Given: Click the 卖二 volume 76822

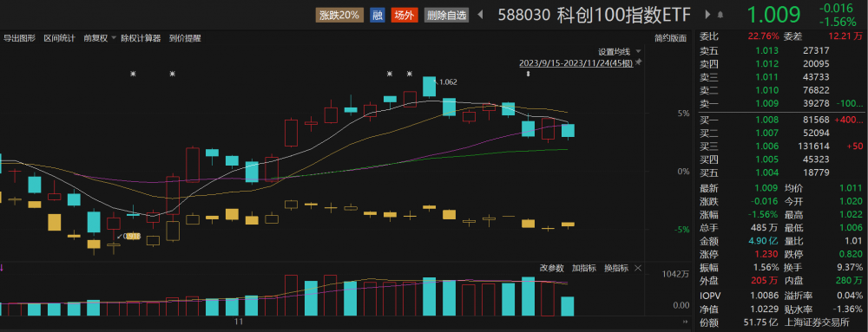Looking at the screenshot, I should click(x=816, y=90).
